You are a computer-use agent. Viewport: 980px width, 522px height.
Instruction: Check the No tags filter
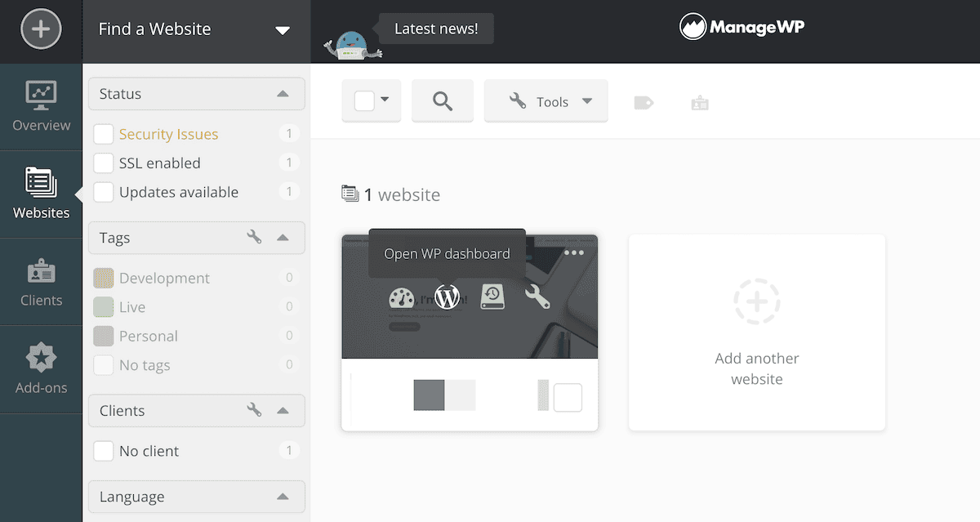click(104, 365)
